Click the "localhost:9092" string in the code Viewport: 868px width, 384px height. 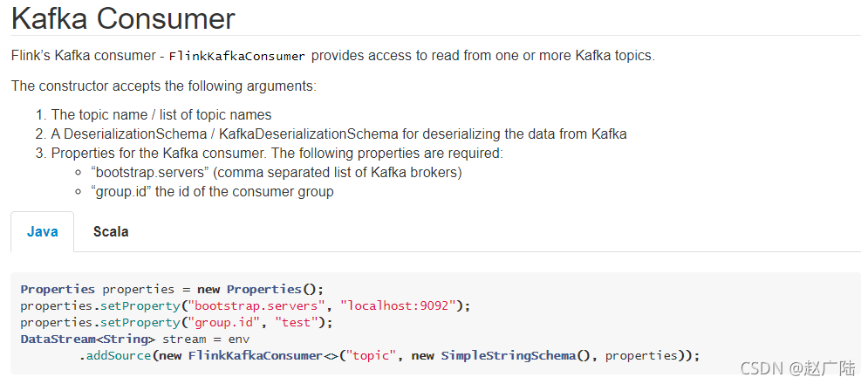[400, 305]
